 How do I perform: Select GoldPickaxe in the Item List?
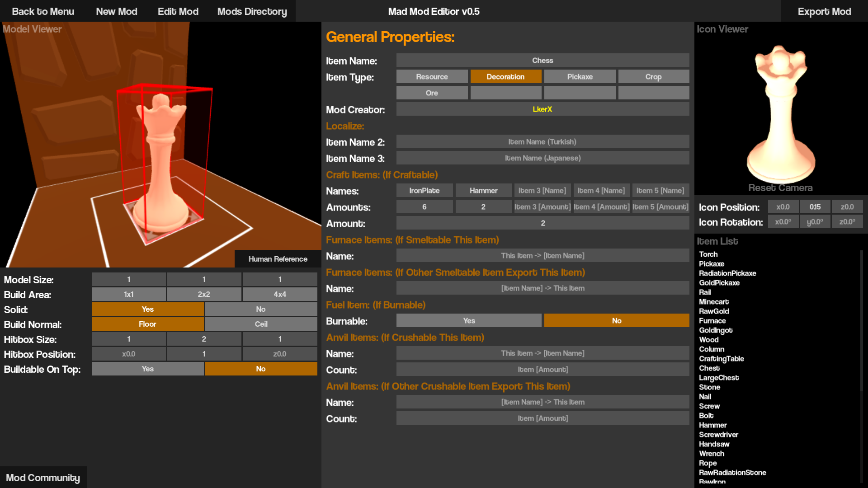pos(719,283)
